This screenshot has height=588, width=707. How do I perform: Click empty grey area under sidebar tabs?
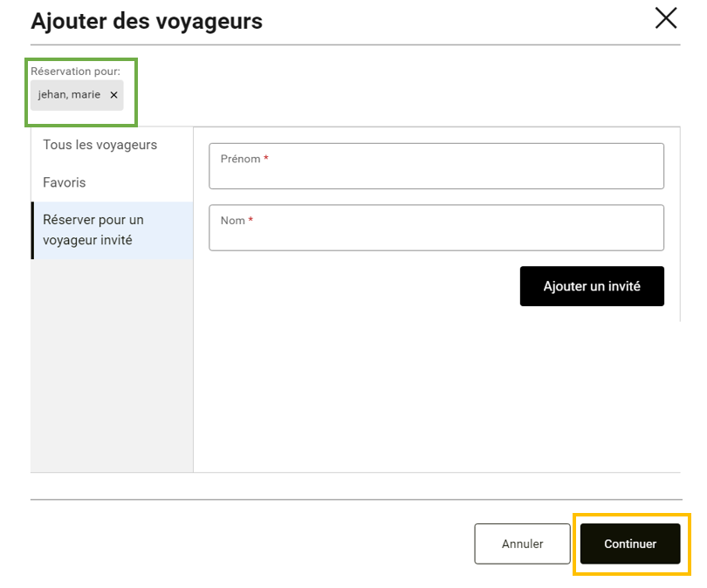112,366
